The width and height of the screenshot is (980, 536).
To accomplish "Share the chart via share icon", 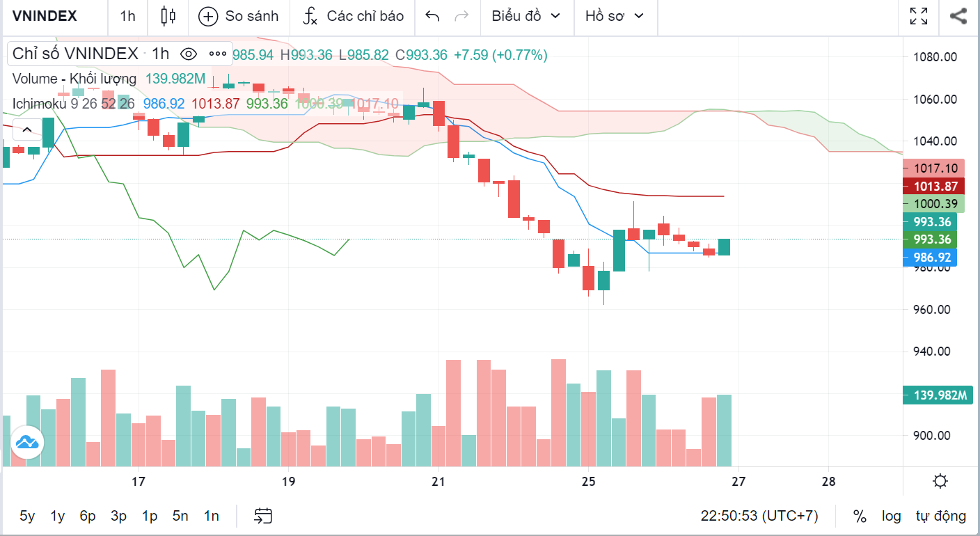I will click(x=958, y=16).
